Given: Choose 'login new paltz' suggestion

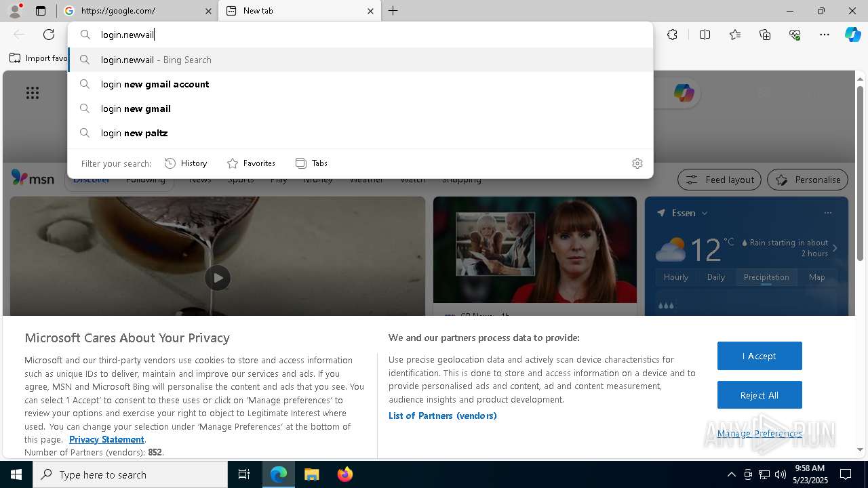Looking at the screenshot, I should tap(361, 133).
